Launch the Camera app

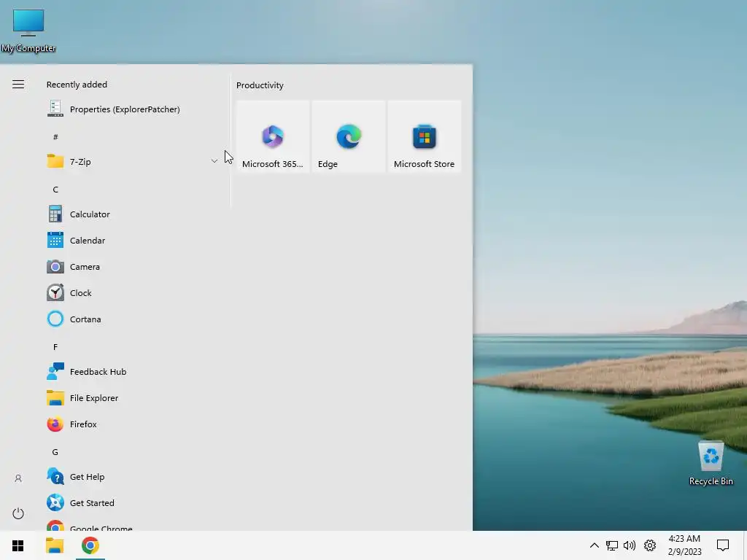132,267
